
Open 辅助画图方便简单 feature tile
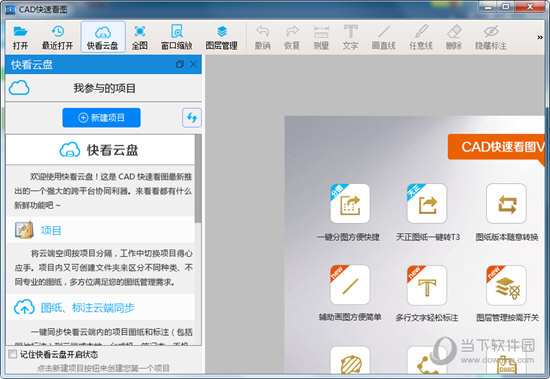click(x=350, y=285)
